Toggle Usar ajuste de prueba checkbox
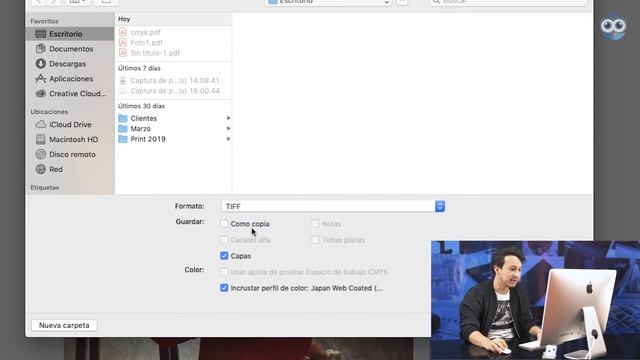640x360 pixels. point(224,272)
